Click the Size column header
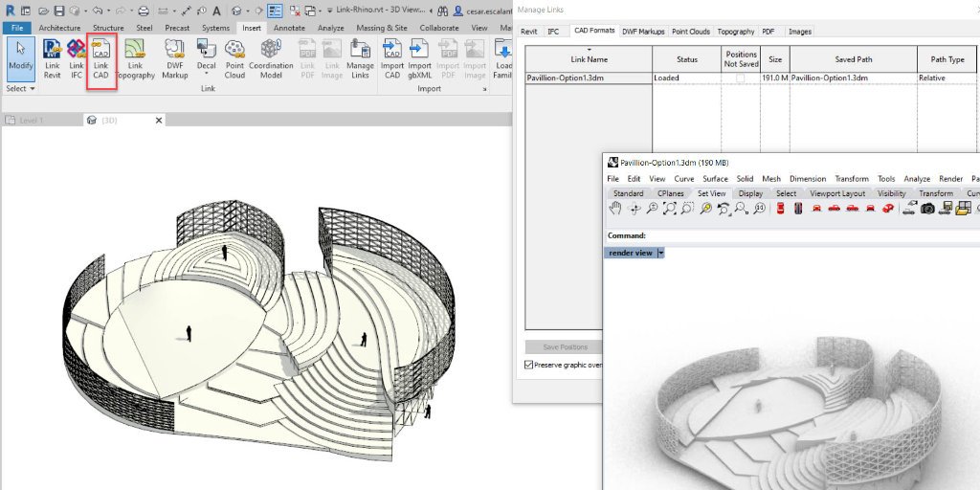Screen dimensions: 980x490 pyautogui.click(x=775, y=59)
